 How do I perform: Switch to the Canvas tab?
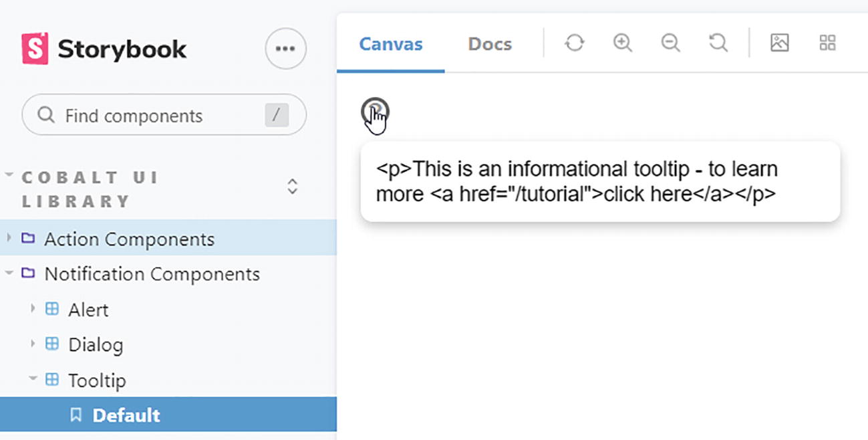pos(391,44)
